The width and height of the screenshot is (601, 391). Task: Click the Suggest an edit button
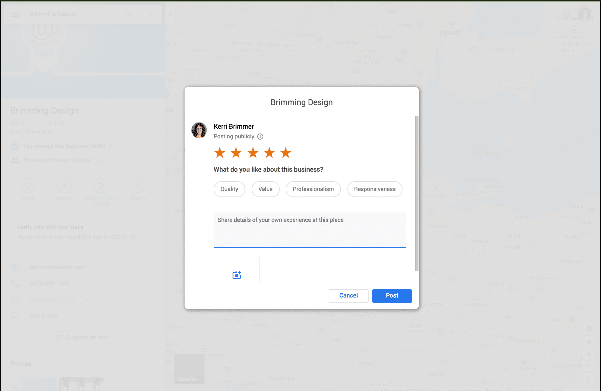82,337
